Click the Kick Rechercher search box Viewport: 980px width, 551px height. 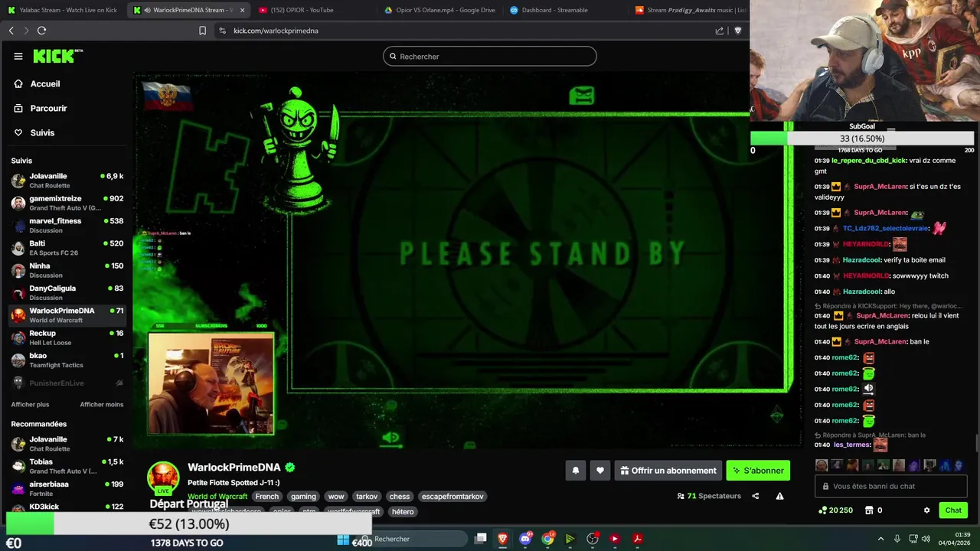click(490, 56)
